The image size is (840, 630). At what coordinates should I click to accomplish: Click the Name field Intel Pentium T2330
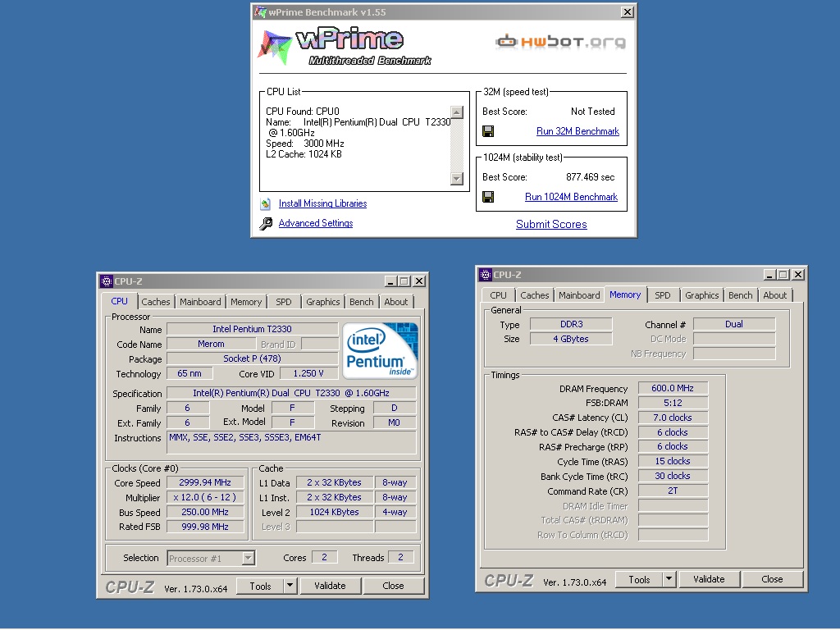coord(253,329)
